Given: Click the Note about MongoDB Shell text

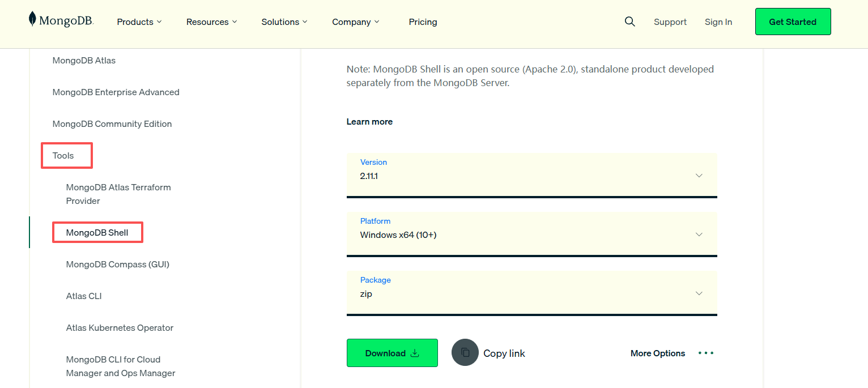Looking at the screenshot, I should 530,76.
